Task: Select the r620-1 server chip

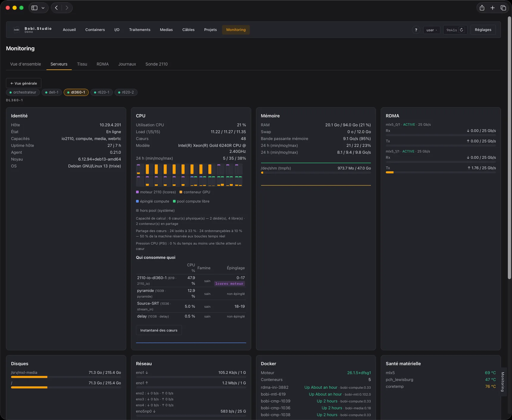Action: (x=102, y=92)
